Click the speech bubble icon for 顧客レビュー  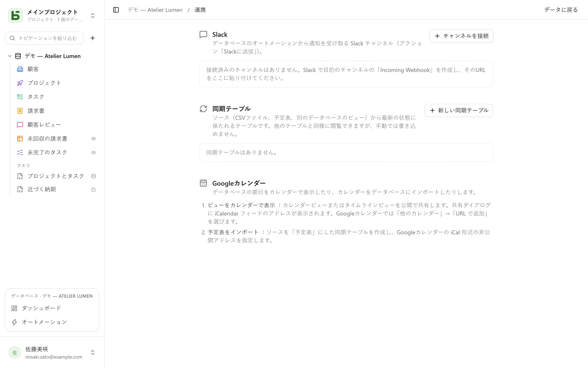[x=20, y=125]
